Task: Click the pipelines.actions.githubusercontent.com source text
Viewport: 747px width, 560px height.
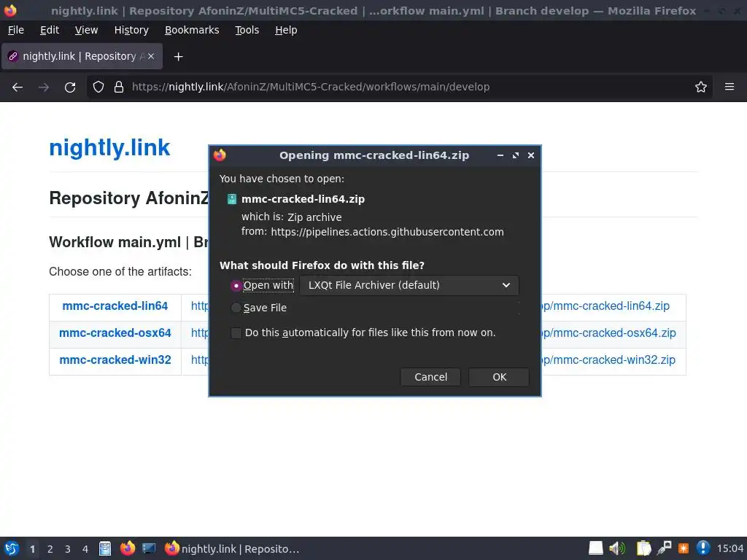Action: click(x=387, y=232)
